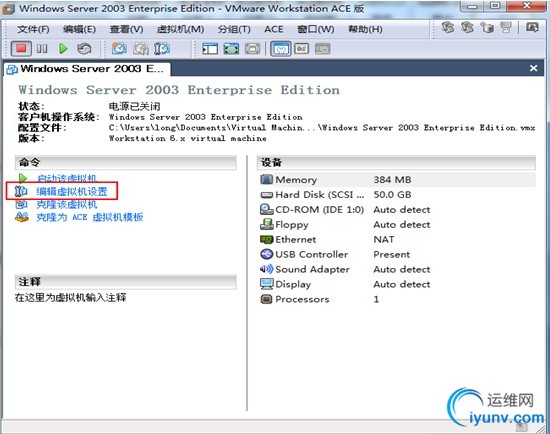
Task: Click the 设备 section header
Action: (x=396, y=162)
